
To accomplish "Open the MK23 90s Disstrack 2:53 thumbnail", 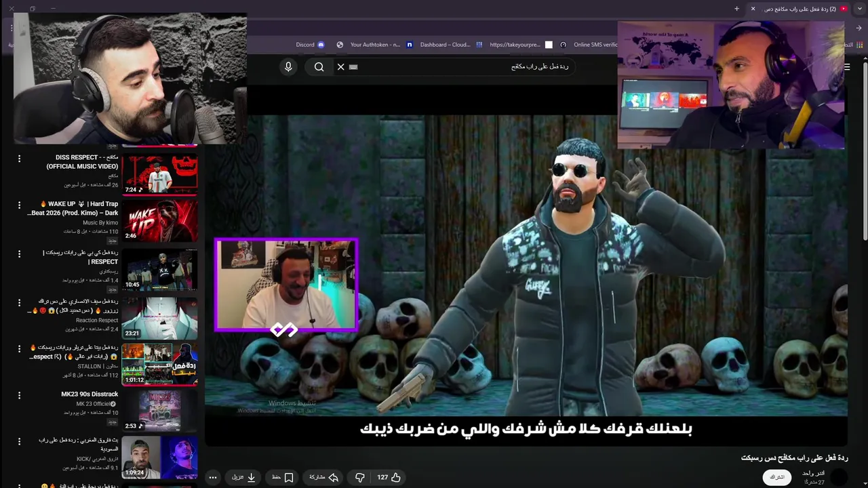I will (159, 411).
